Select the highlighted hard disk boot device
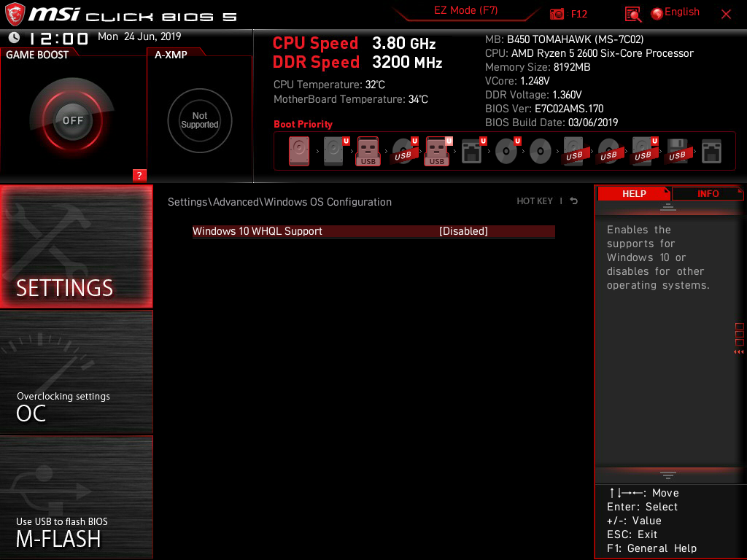Viewport: 747px width, 560px height. (298, 151)
